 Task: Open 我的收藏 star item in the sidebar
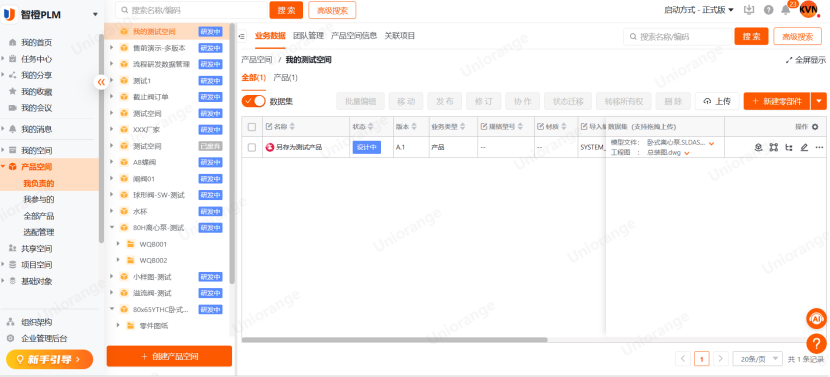[36, 92]
